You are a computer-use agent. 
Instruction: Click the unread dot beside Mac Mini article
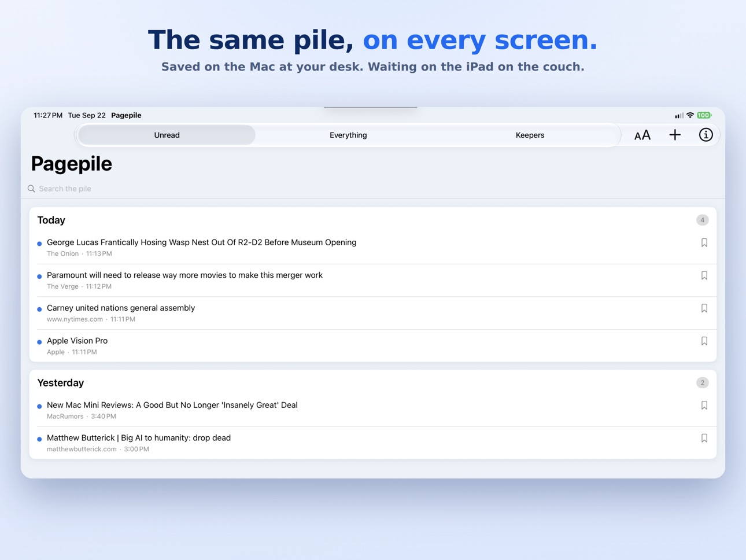click(x=39, y=407)
